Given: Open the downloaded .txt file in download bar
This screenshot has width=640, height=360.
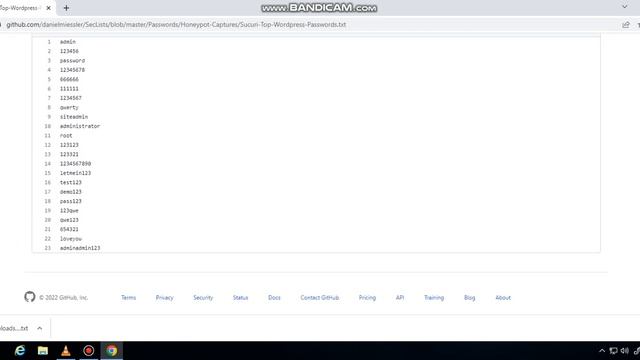Looking at the screenshot, I should click(14, 328).
